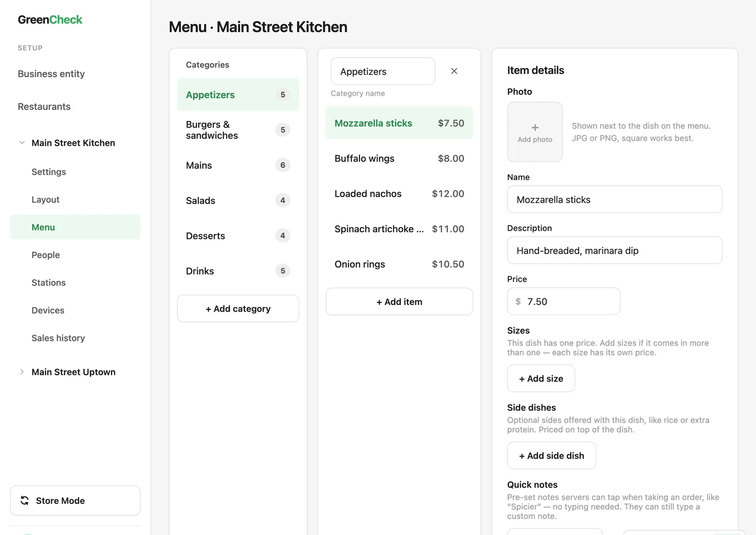Select Burgers & sandwiches category
Image resolution: width=756 pixels, height=535 pixels.
click(x=238, y=130)
